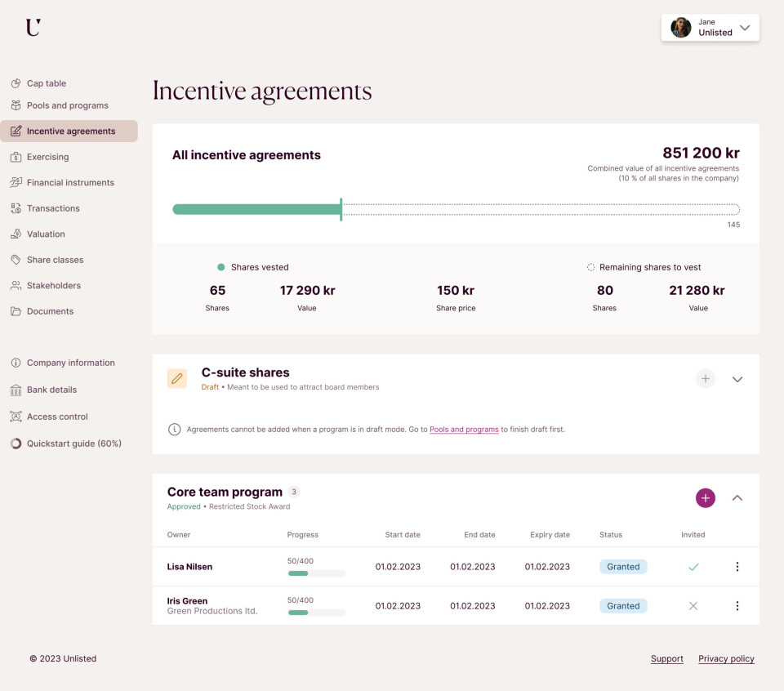Image resolution: width=784 pixels, height=691 pixels.
Task: Click the C-suite shares pencil draft icon
Action: [x=176, y=379]
